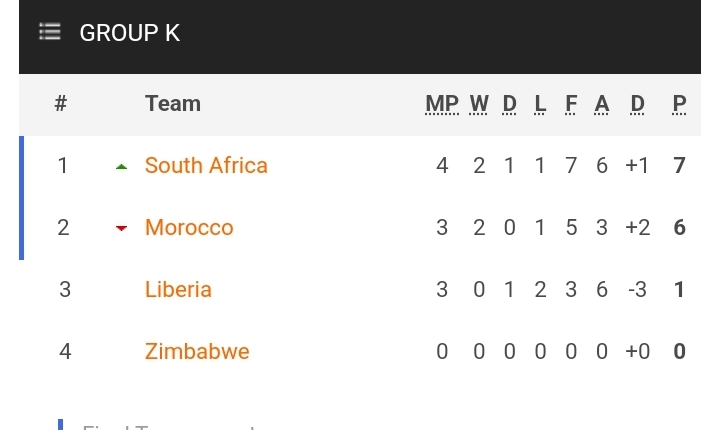Click Morocco's red down arrow
719x430 pixels.
click(121, 228)
